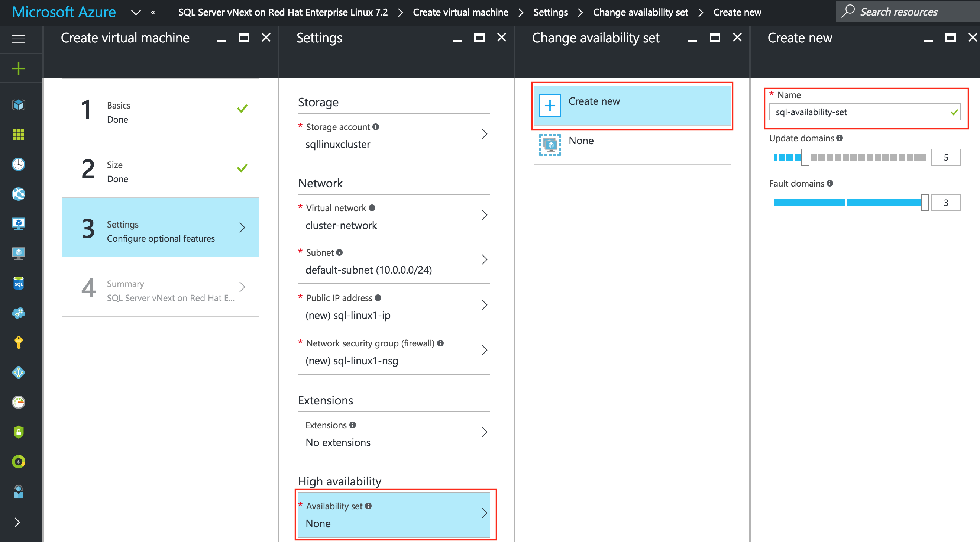This screenshot has height=542, width=980.
Task: Open SQL databases icon in sidebar
Action: pos(18,283)
